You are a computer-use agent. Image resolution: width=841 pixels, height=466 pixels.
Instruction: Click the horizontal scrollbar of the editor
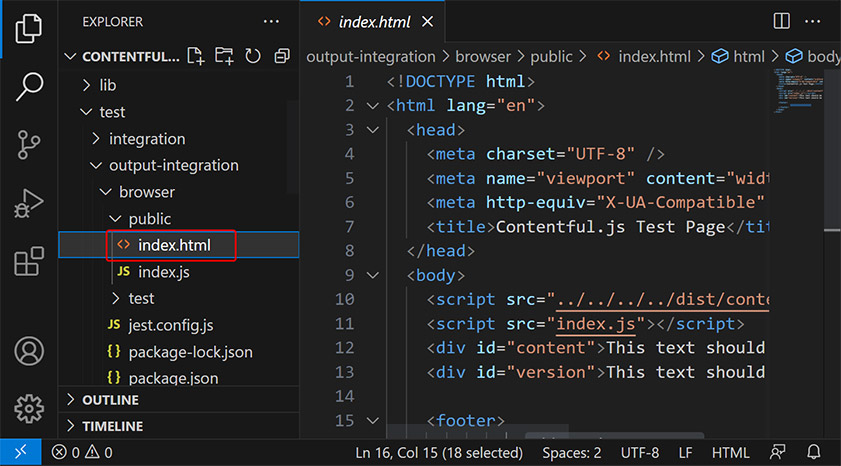coord(614,435)
